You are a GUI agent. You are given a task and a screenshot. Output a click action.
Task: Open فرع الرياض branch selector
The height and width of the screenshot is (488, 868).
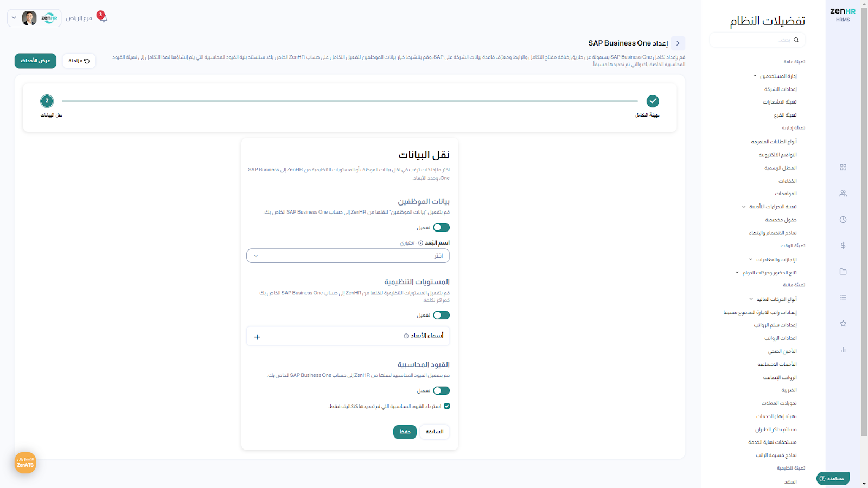tap(79, 18)
